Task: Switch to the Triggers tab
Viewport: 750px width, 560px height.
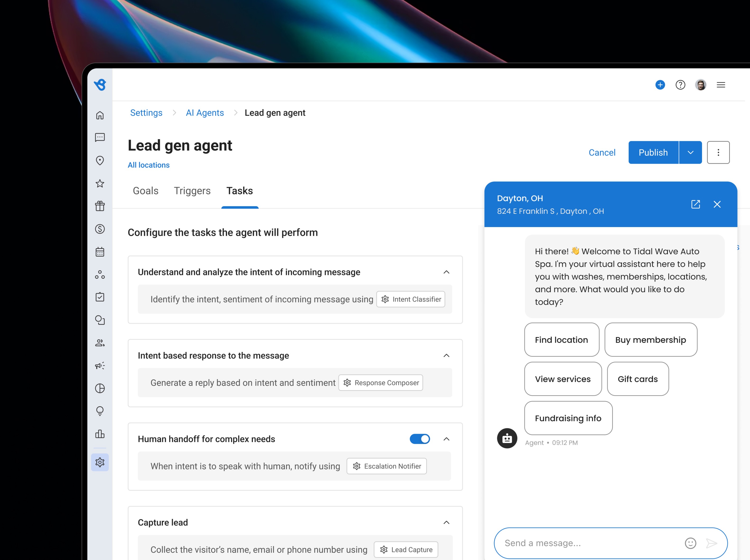Action: point(192,191)
